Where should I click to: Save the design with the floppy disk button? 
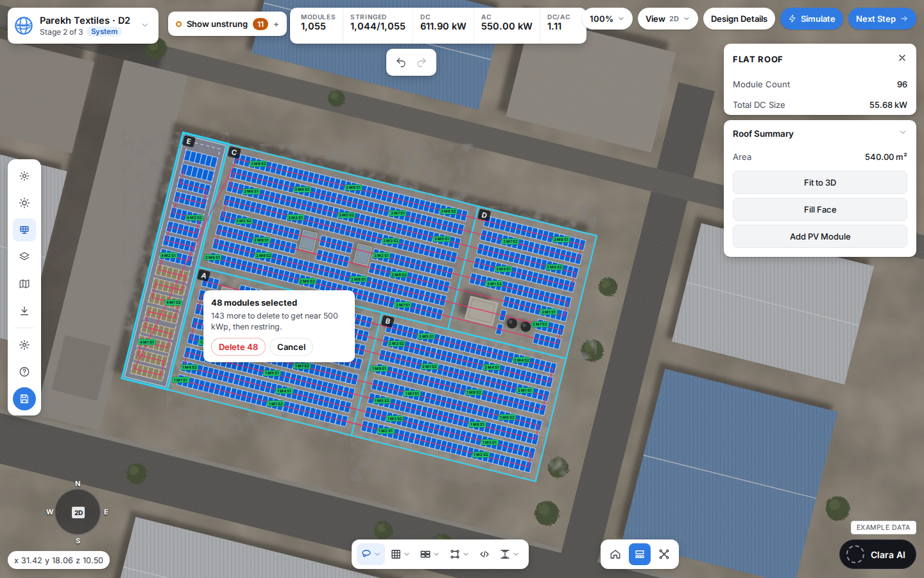pos(24,399)
